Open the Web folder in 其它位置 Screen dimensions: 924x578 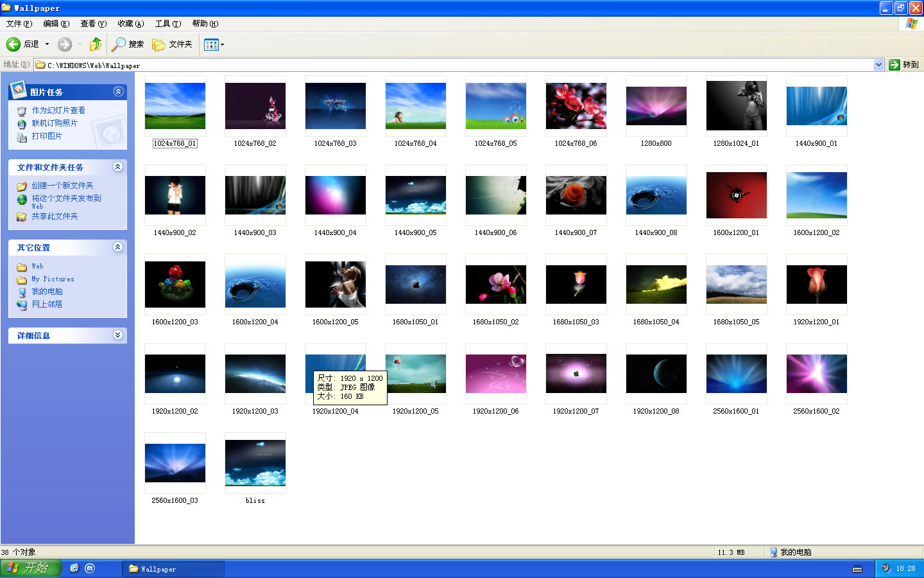[x=37, y=267]
